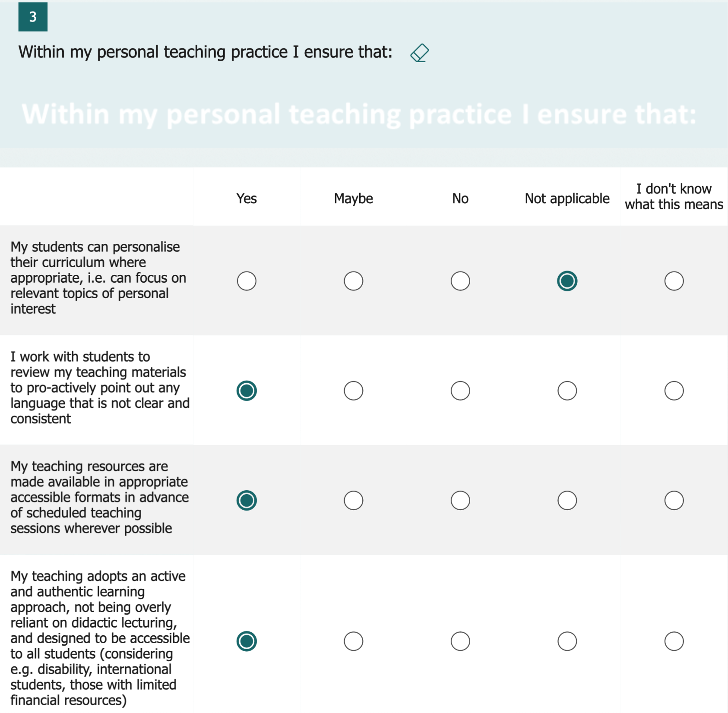Choose No for active authentic learning approach
This screenshot has height=713, width=728.
460,641
